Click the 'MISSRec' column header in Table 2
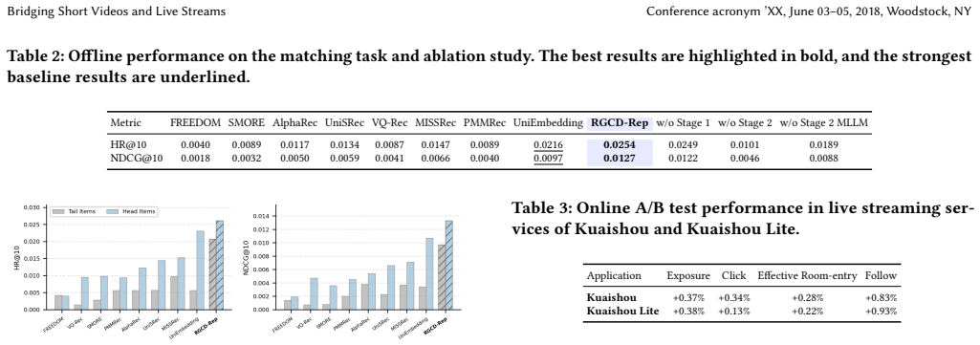 436,123
